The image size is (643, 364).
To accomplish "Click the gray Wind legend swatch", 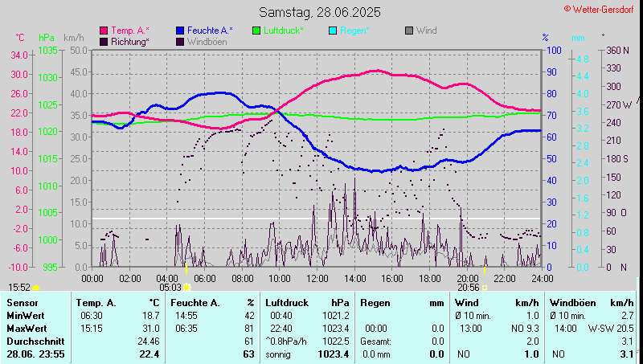I will [409, 31].
